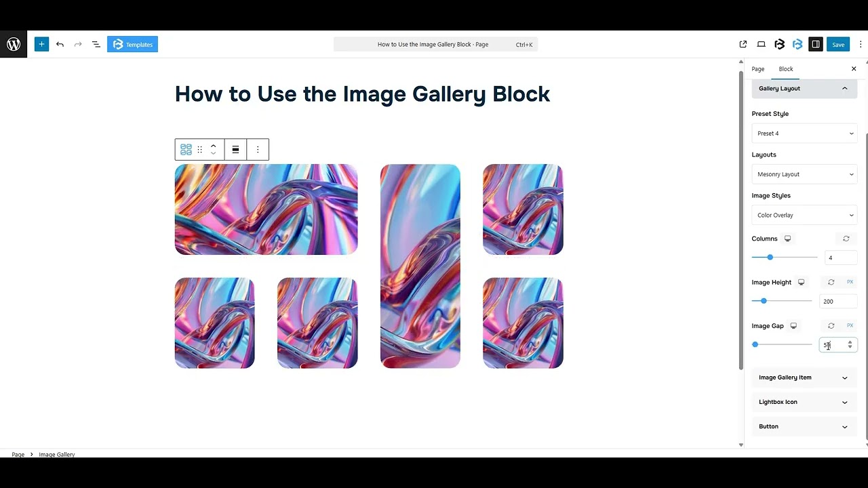The image size is (868, 488).
Task: Click the blue Save button
Action: tap(838, 44)
